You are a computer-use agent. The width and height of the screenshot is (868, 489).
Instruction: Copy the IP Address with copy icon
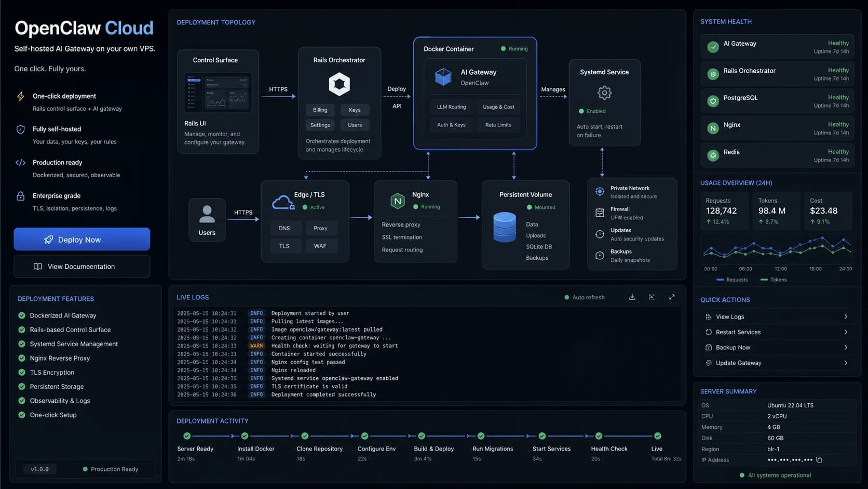click(819, 460)
